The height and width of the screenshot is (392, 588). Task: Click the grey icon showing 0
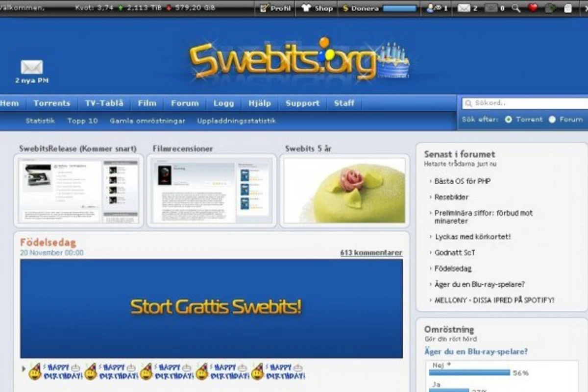(x=491, y=8)
